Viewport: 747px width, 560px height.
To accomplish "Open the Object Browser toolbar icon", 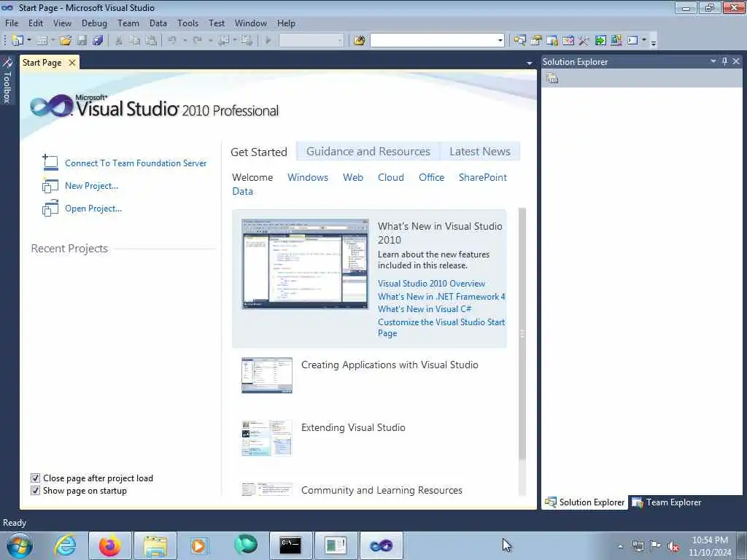I will [568, 41].
